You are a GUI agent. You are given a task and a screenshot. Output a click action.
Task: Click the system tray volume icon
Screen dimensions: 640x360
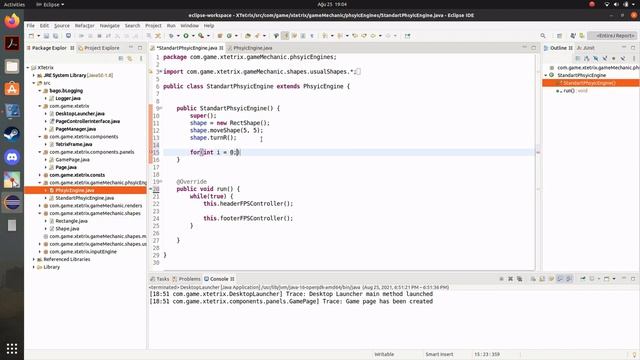coord(616,4)
